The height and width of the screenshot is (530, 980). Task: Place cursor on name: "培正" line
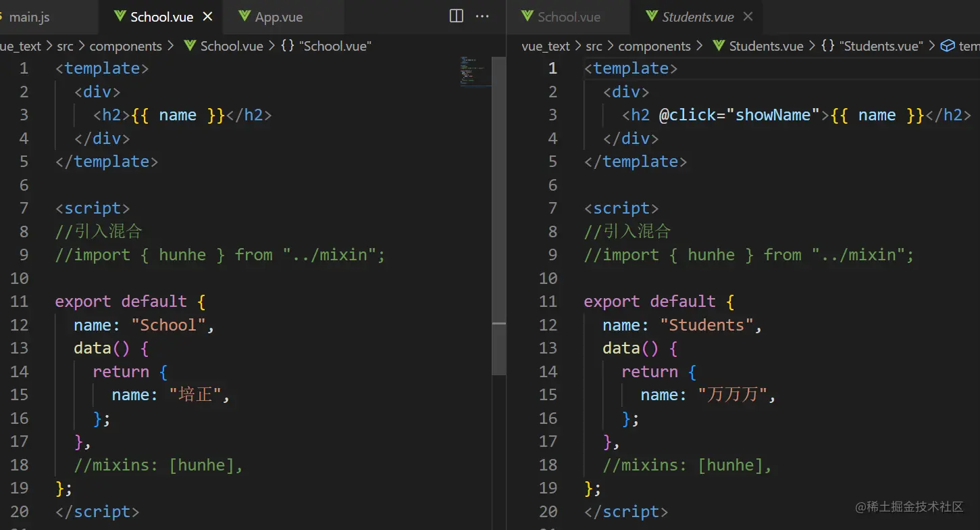pyautogui.click(x=171, y=394)
